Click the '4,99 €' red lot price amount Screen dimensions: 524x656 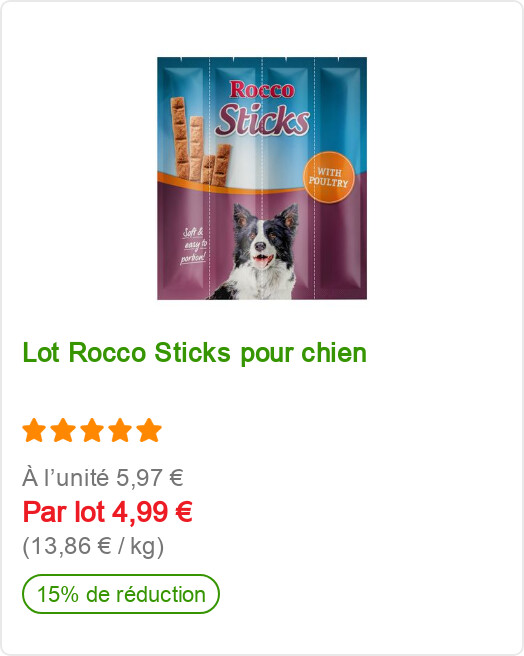[x=152, y=512]
